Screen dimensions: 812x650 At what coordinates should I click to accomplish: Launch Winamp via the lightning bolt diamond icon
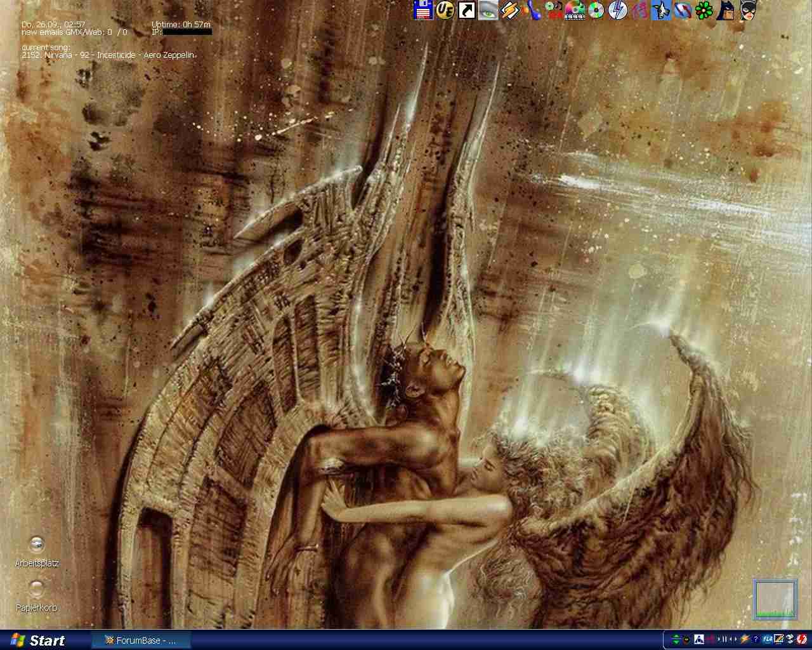point(510,10)
